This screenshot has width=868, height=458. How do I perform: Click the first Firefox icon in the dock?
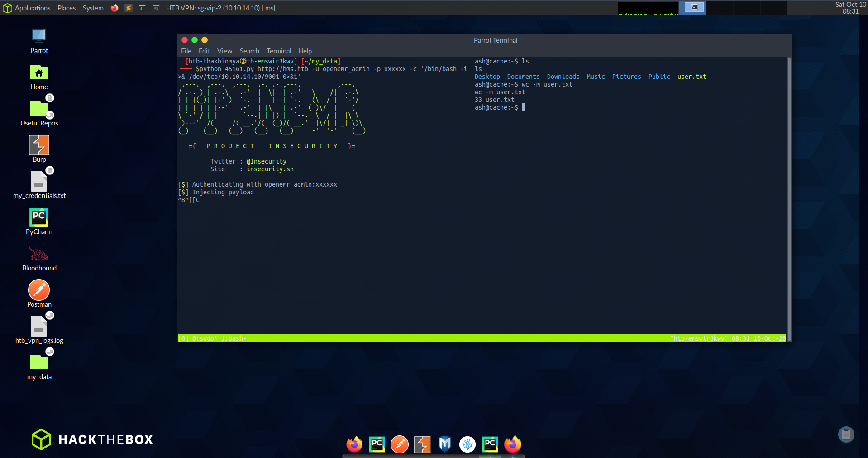354,444
